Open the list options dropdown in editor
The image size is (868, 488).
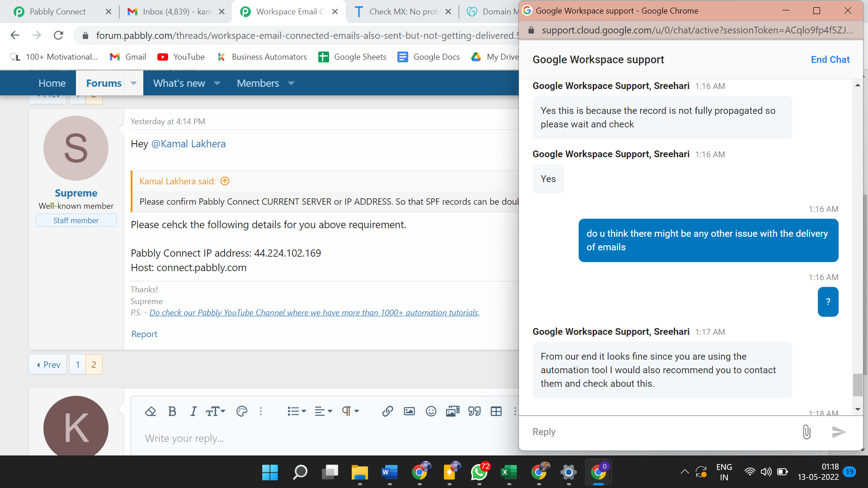[x=297, y=411]
